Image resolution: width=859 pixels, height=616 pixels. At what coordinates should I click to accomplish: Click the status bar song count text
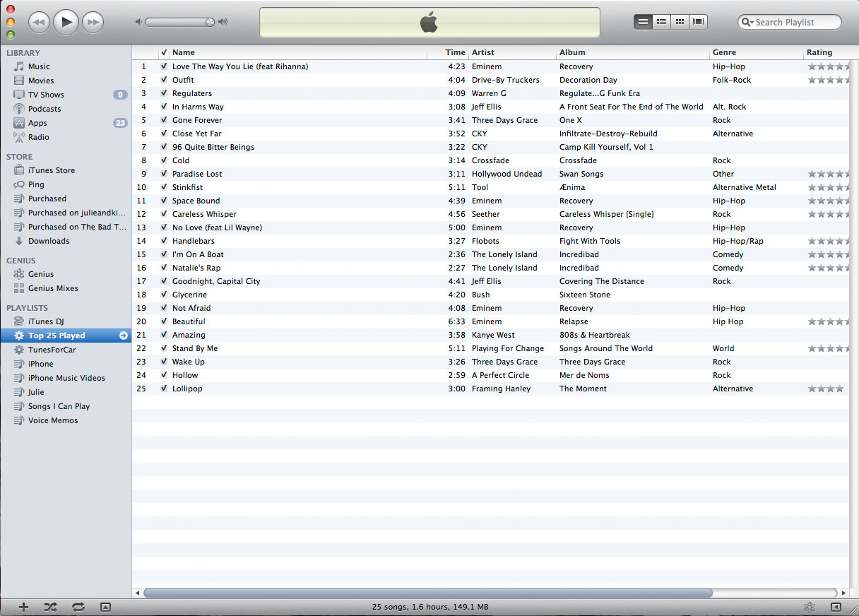point(430,607)
